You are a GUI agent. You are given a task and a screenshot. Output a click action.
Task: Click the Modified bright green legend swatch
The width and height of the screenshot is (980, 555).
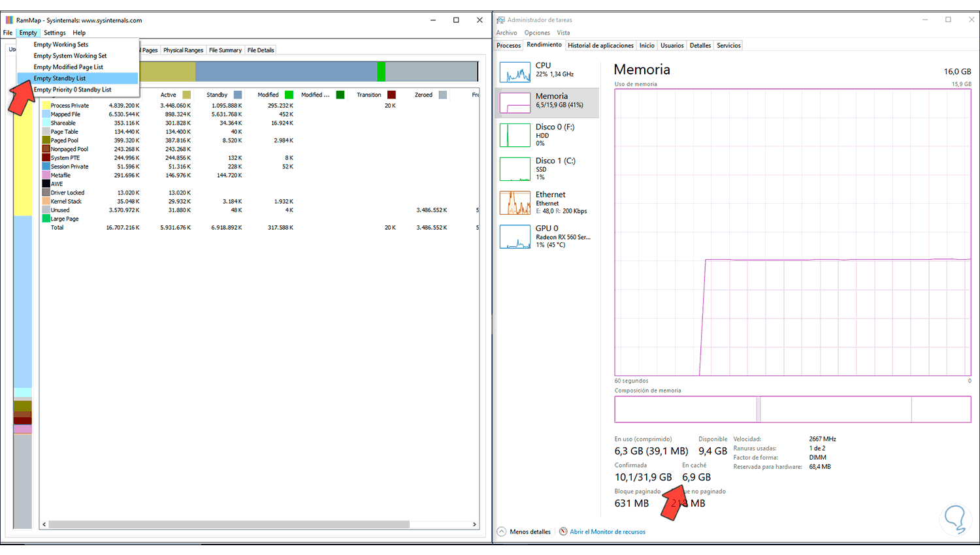coord(289,95)
